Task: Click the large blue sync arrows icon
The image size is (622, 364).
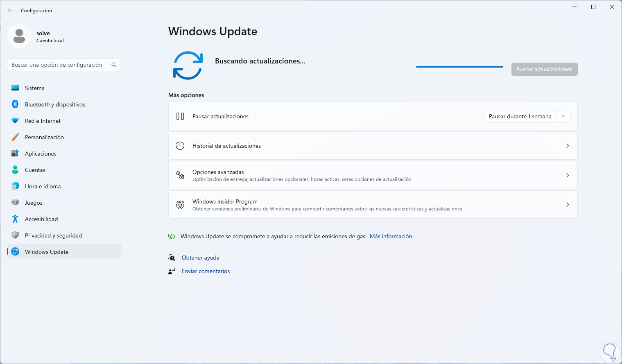Action: coord(188,66)
